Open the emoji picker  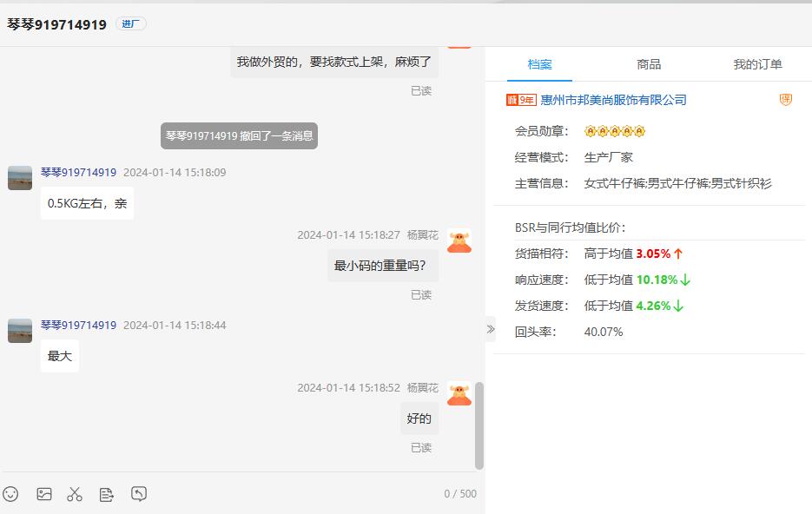[x=10, y=494]
